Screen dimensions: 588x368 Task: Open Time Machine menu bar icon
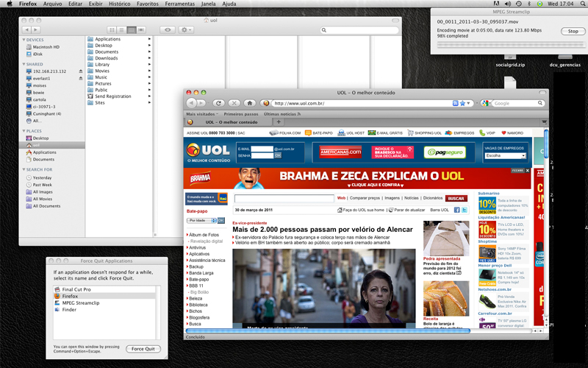pyautogui.click(x=519, y=4)
